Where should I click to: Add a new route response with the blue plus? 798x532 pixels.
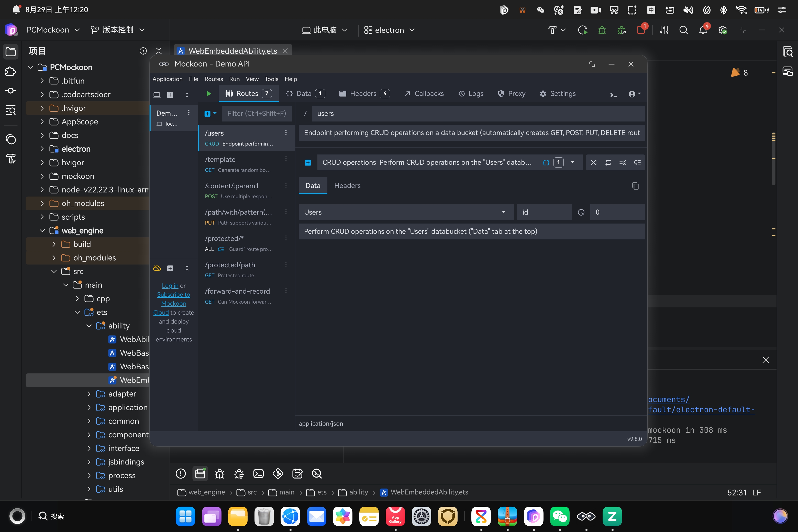pos(308,162)
